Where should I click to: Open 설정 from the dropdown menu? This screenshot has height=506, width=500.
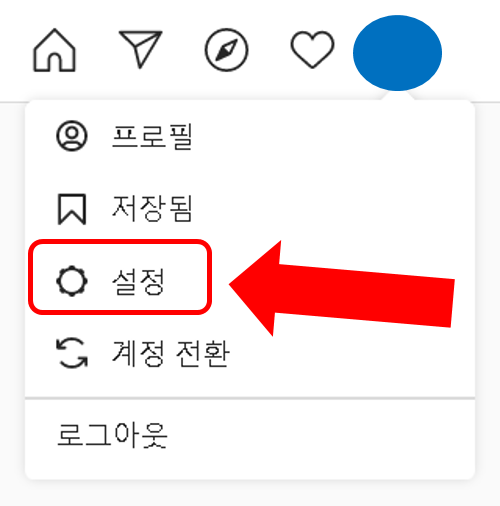pos(138,282)
